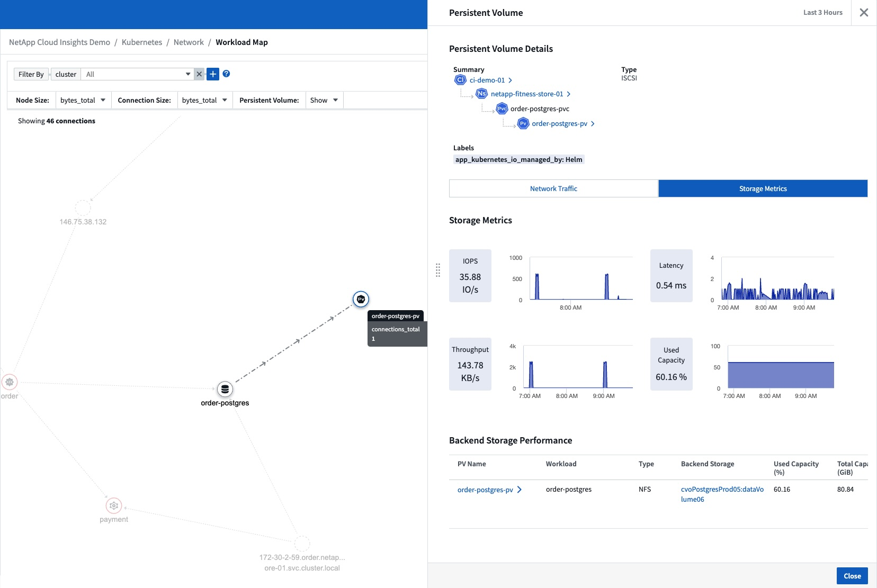
Task: Click the Latency 0.54 ms metric tile
Action: [672, 276]
